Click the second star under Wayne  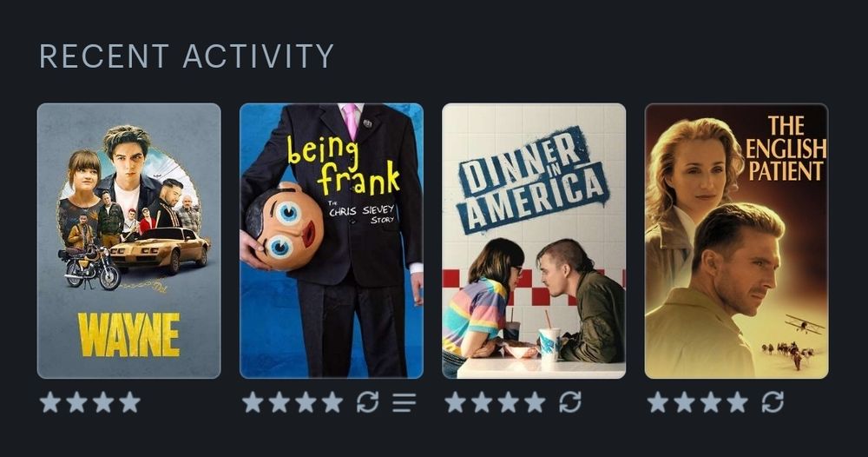click(77, 402)
